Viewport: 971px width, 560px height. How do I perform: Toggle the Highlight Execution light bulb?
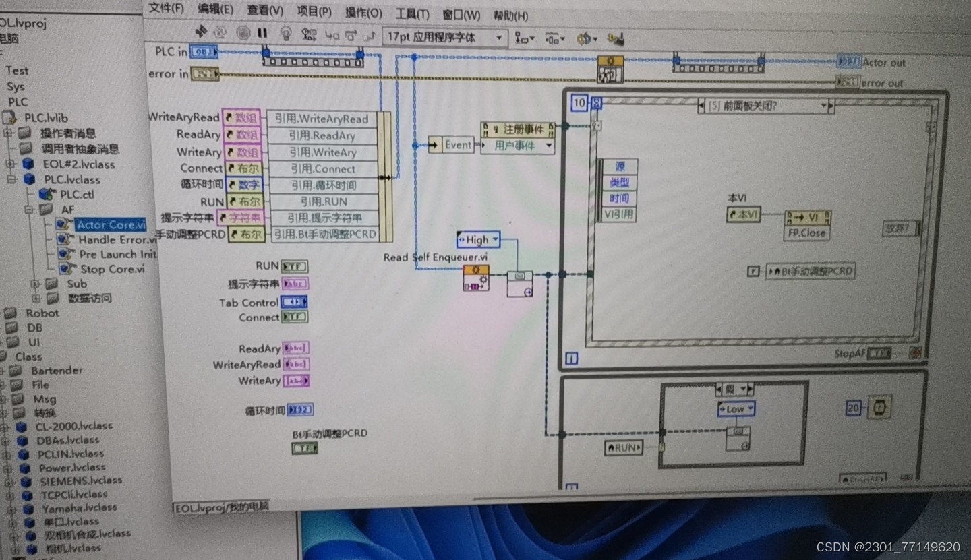point(287,34)
